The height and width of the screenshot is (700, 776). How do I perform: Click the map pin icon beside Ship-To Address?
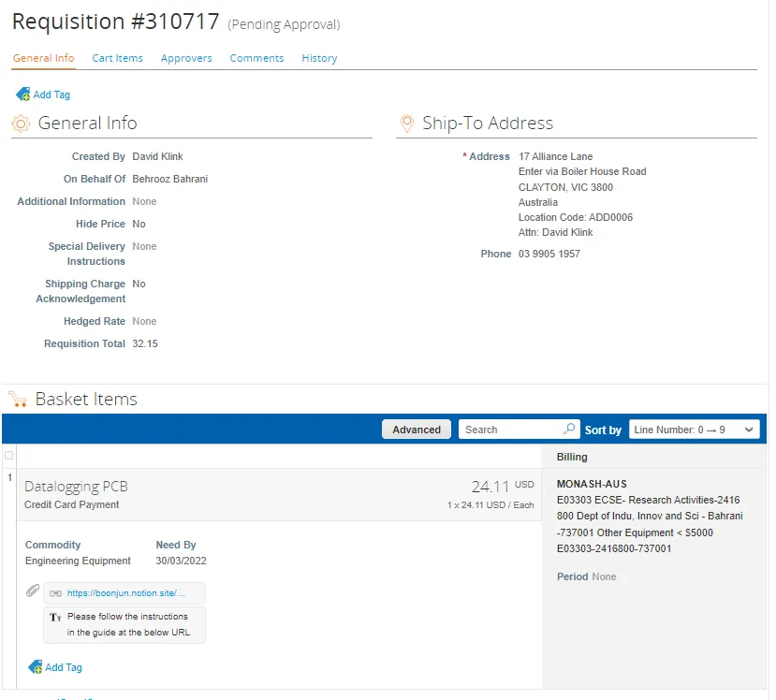tap(406, 124)
